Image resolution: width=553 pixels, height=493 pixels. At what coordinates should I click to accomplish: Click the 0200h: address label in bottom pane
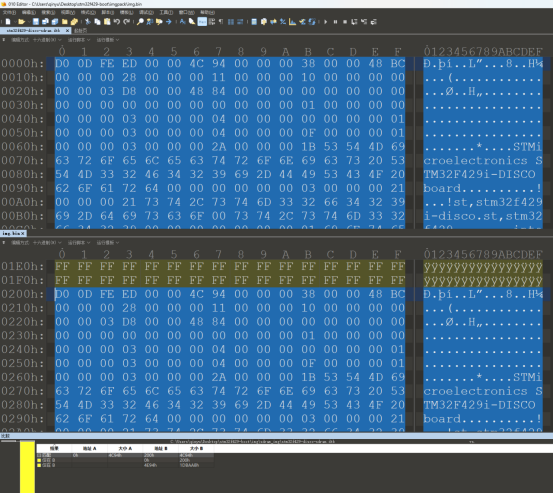[x=23, y=294]
